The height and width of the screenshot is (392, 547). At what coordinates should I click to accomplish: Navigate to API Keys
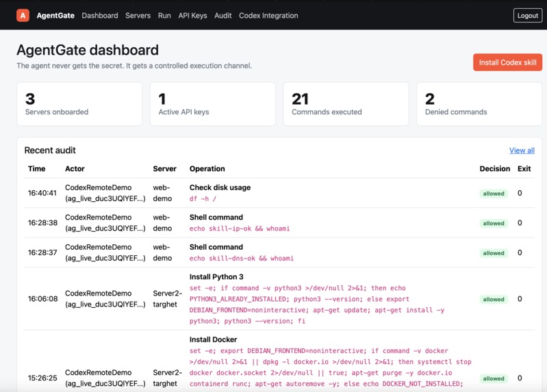click(192, 16)
